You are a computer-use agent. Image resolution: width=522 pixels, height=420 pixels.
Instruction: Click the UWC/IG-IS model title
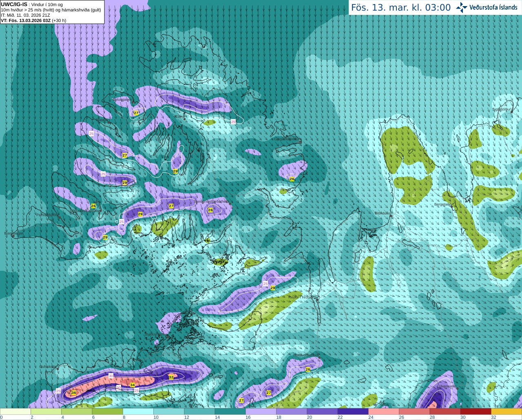(14, 4)
